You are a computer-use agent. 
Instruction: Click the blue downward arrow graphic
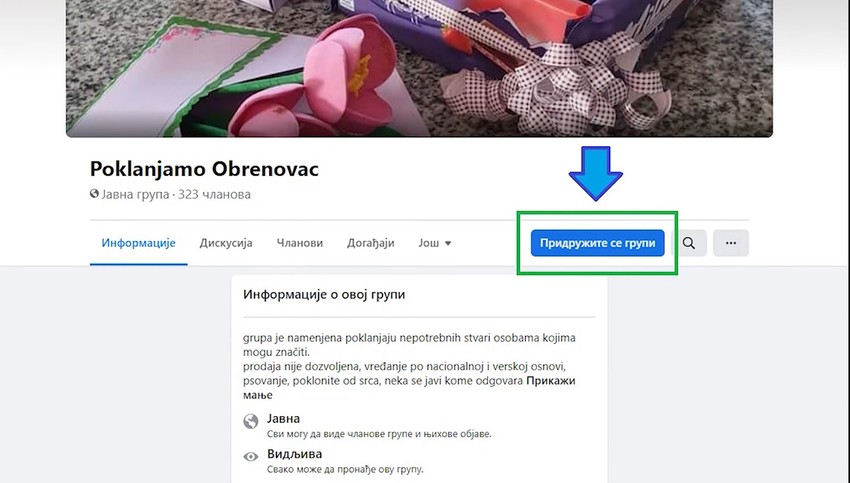596,173
